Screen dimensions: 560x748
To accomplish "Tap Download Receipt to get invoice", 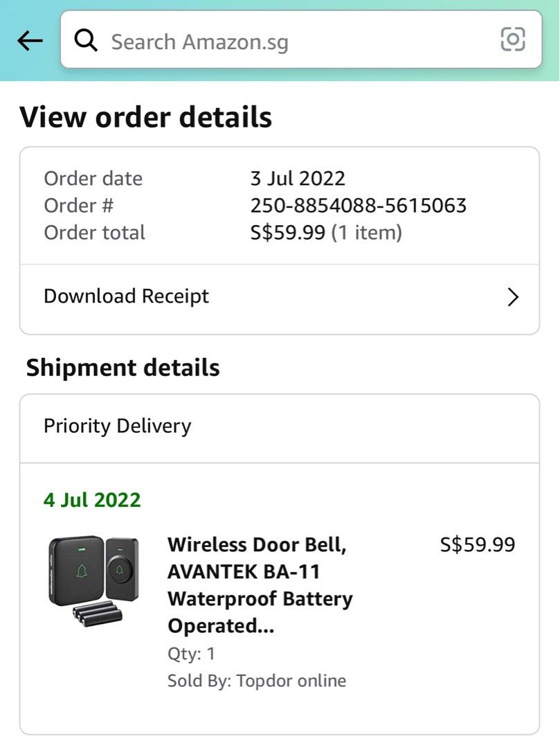I will (x=126, y=296).
